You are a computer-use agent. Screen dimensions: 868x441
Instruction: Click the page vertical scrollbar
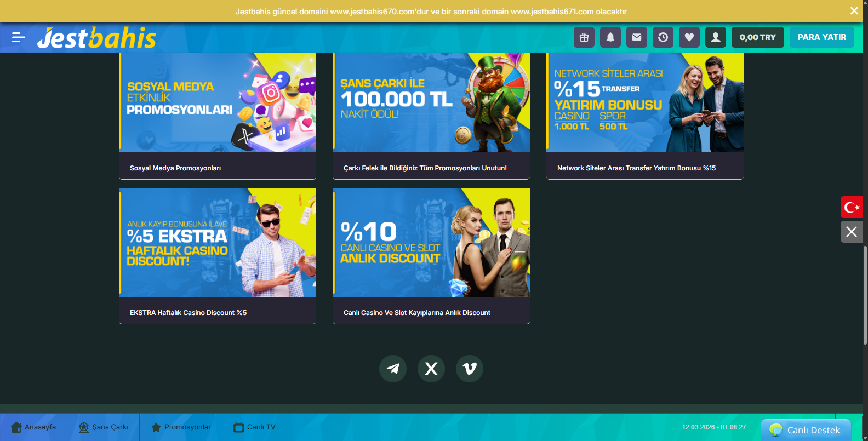point(865,296)
